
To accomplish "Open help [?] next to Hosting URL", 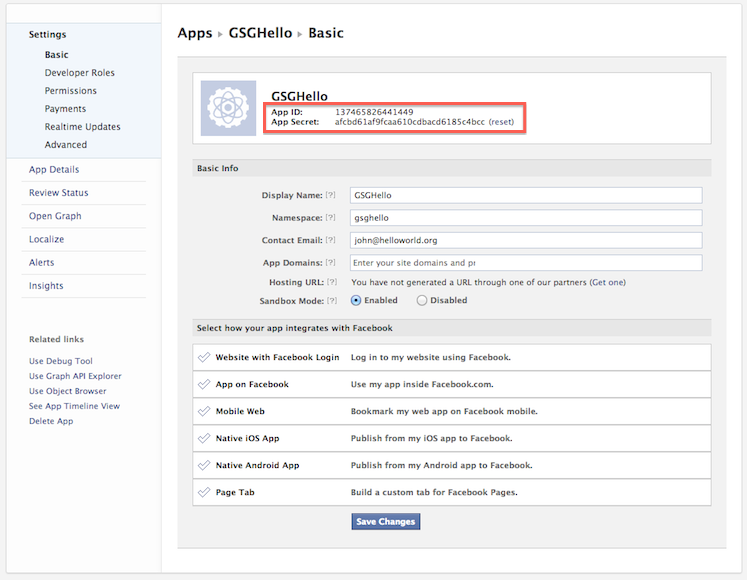I will click(x=332, y=282).
